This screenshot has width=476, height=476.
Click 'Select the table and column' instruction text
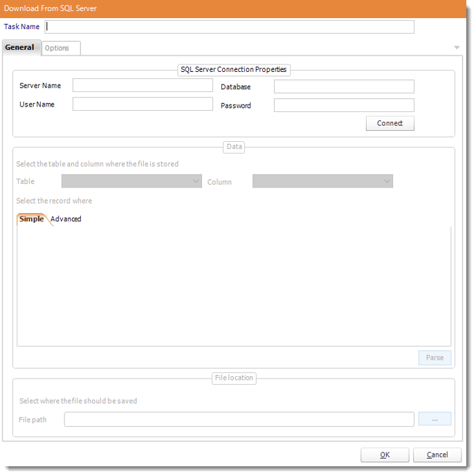coord(98,164)
